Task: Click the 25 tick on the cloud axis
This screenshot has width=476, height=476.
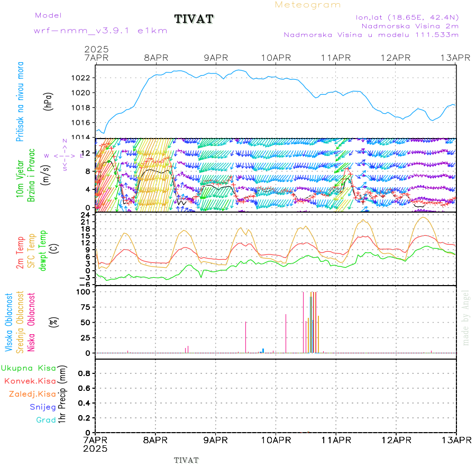Action: click(85, 338)
